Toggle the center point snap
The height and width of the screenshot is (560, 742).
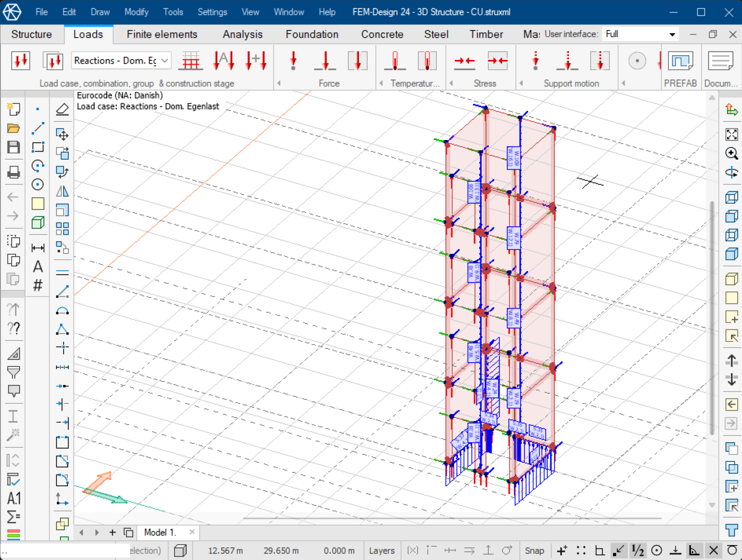pos(657,550)
